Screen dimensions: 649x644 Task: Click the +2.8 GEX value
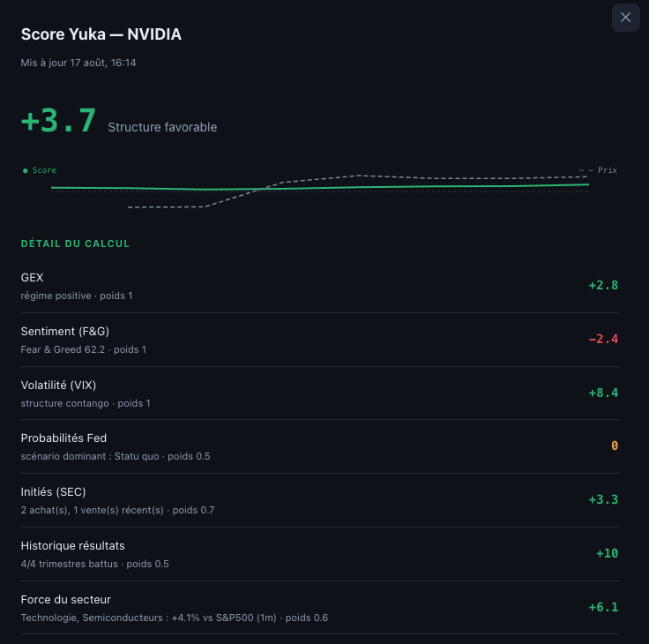pos(603,285)
